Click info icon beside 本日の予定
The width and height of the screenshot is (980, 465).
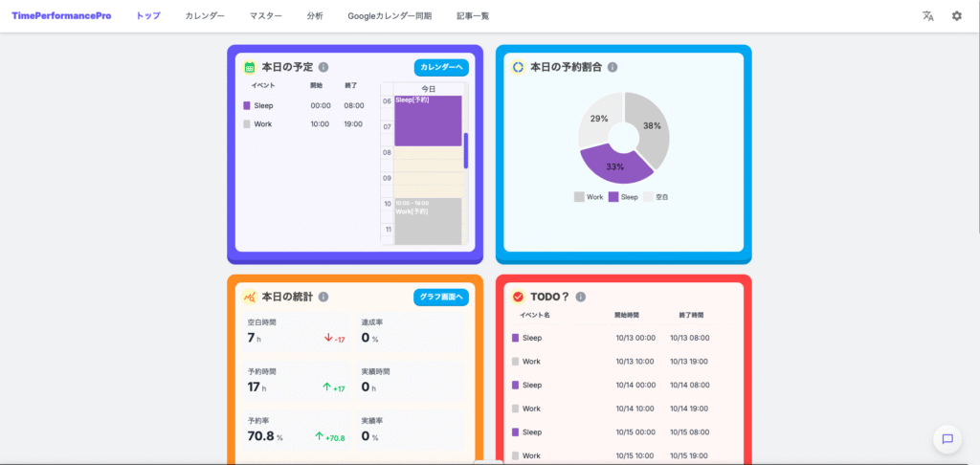tap(323, 67)
